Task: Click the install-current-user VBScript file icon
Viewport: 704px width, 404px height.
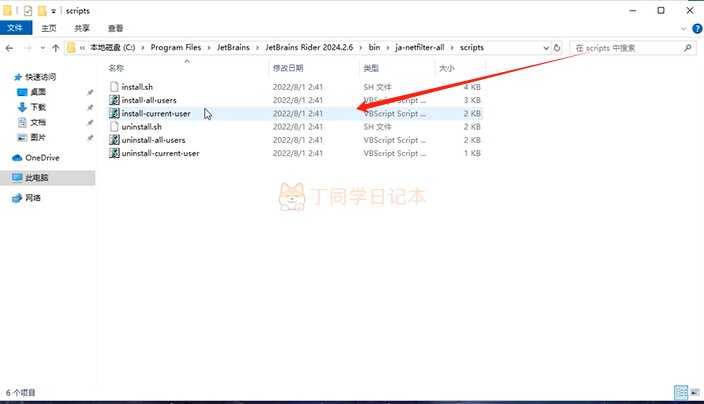Action: click(x=114, y=114)
